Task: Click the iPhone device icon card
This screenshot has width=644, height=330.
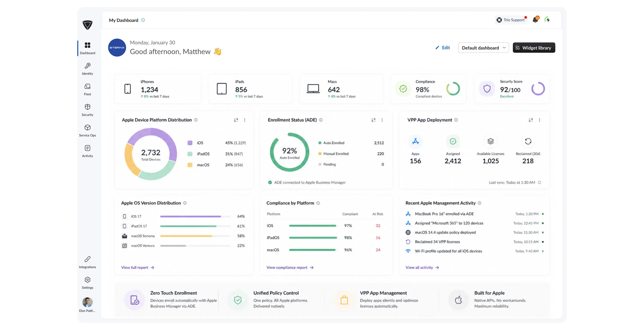Action: pyautogui.click(x=128, y=89)
